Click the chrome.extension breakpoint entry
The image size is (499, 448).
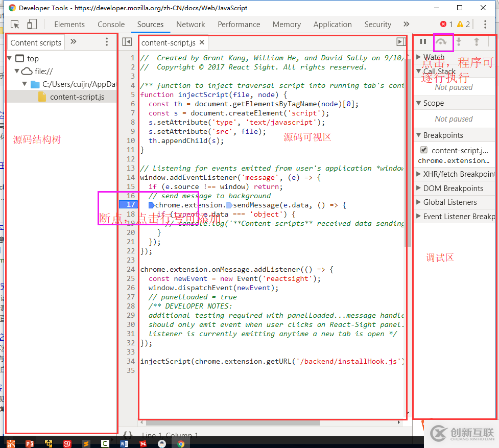pos(454,161)
